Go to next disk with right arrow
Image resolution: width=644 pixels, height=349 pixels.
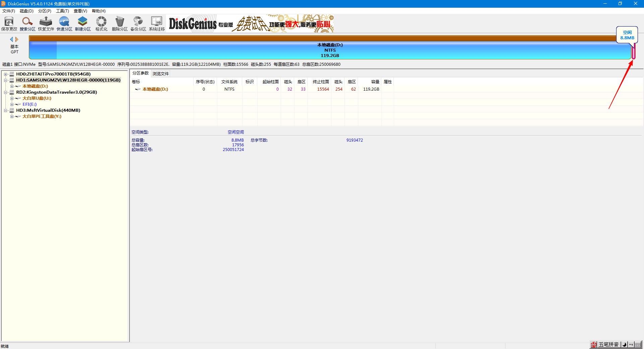tap(17, 39)
